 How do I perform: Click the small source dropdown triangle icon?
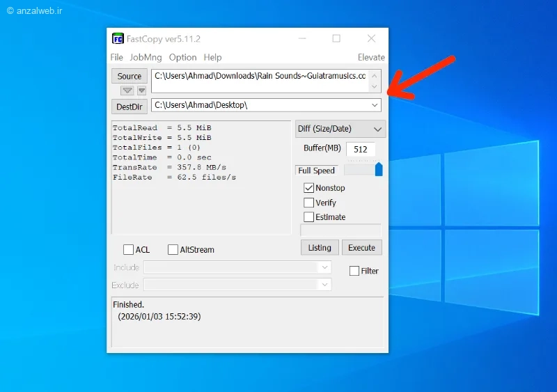142,91
